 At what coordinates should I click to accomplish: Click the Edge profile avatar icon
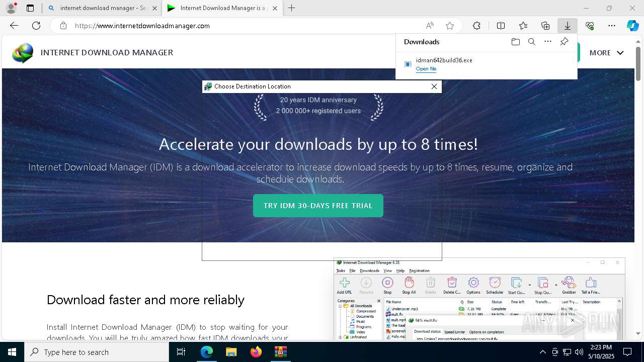tap(11, 8)
